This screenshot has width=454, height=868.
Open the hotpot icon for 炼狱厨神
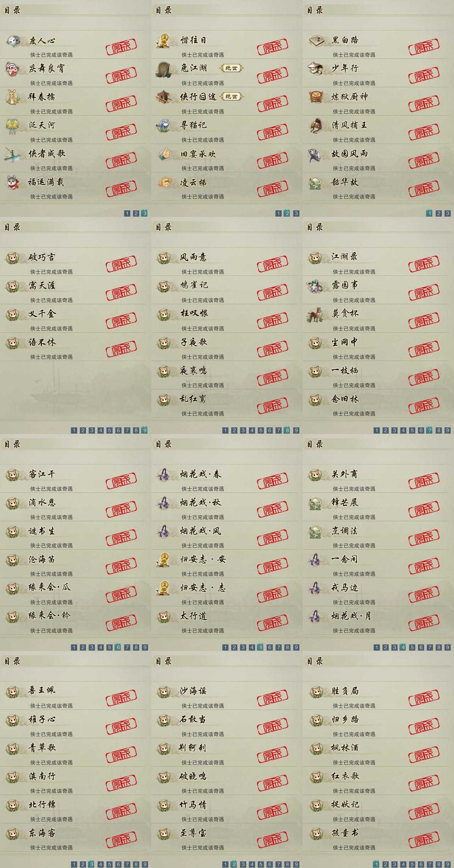(x=316, y=97)
